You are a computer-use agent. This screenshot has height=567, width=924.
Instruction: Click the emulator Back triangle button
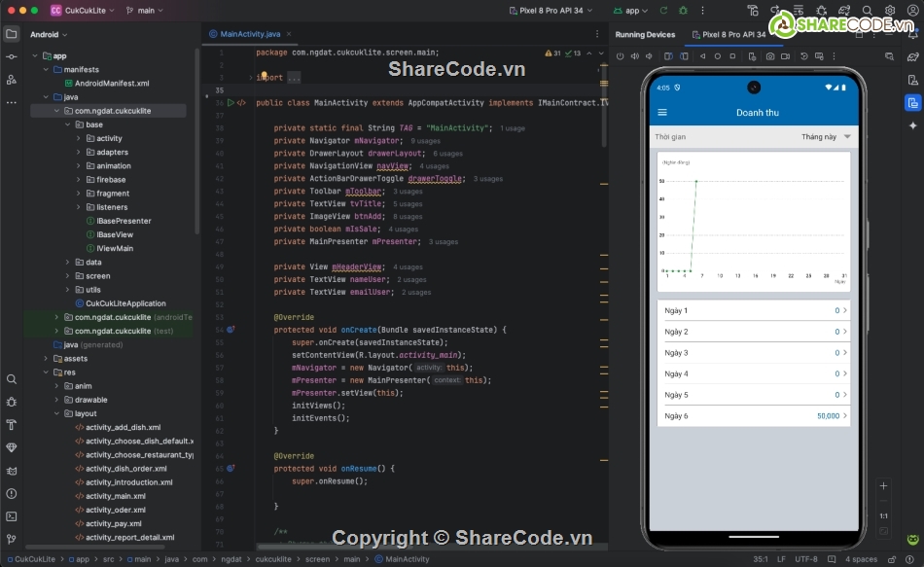click(x=702, y=56)
